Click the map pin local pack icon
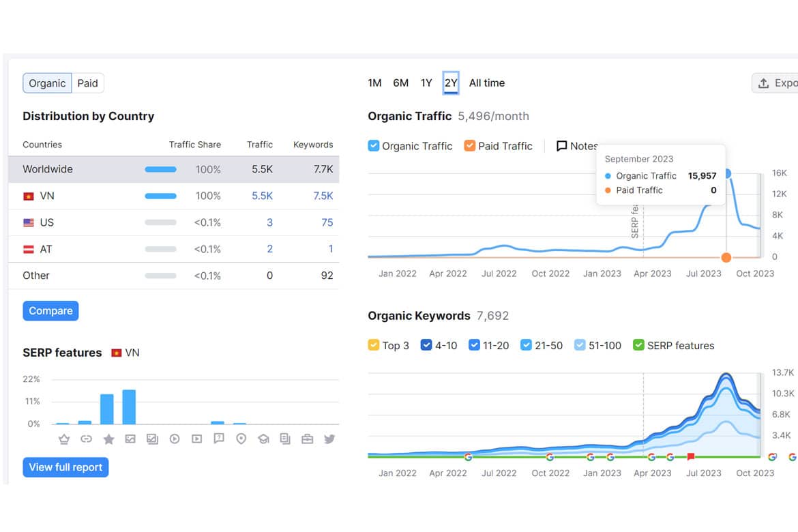 pyautogui.click(x=241, y=439)
